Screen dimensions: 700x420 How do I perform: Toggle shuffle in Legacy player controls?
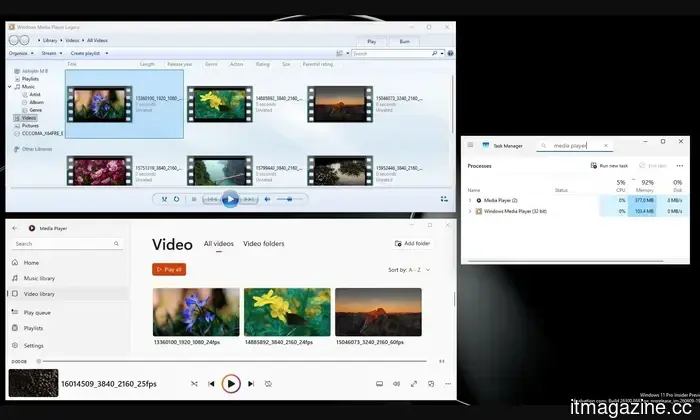point(164,200)
